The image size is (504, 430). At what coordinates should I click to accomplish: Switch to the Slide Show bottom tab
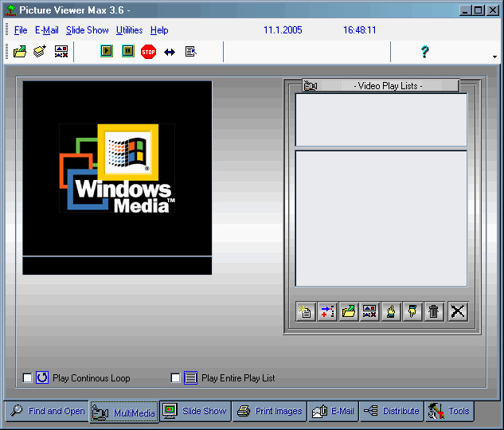tap(195, 411)
